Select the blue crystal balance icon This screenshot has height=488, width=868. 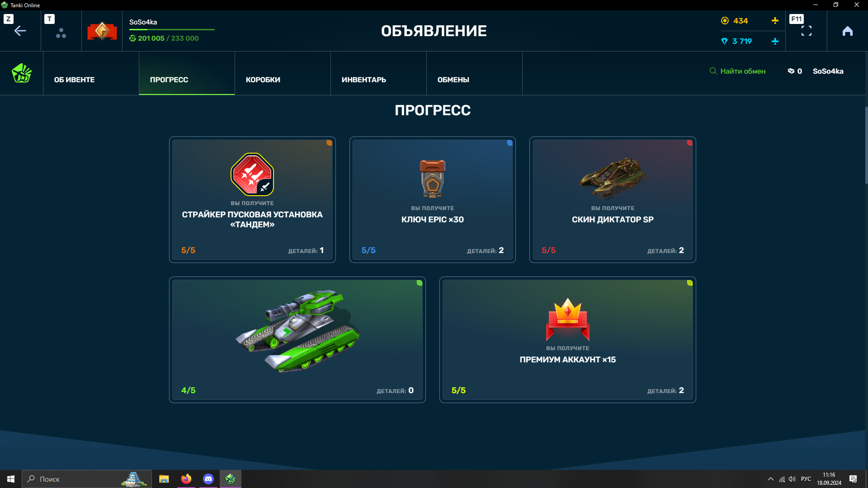click(x=724, y=41)
